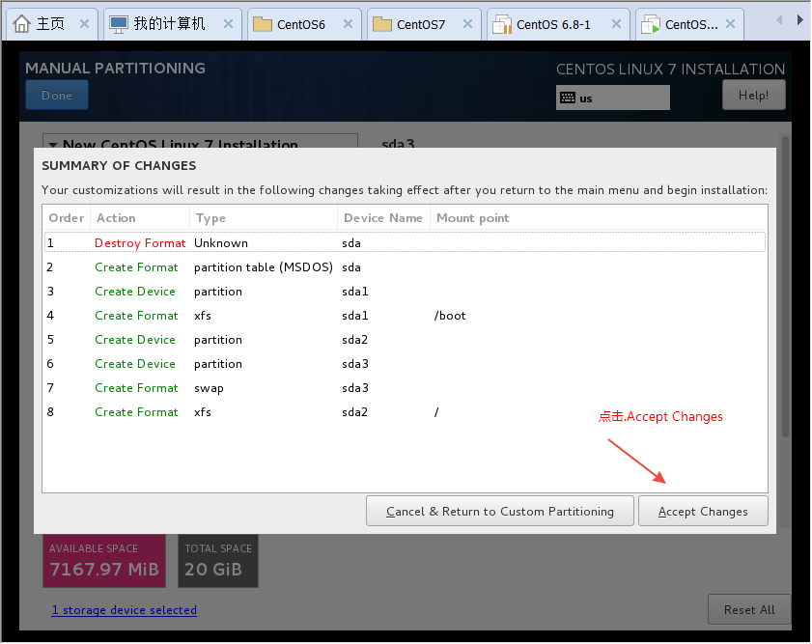Click the folder icon on the CentOS6 tab
812x644 pixels.
263,24
